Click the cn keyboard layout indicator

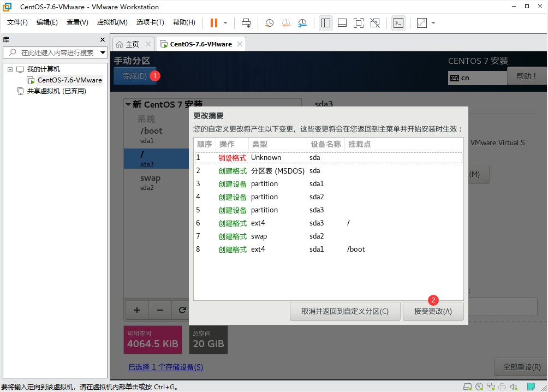coord(478,78)
